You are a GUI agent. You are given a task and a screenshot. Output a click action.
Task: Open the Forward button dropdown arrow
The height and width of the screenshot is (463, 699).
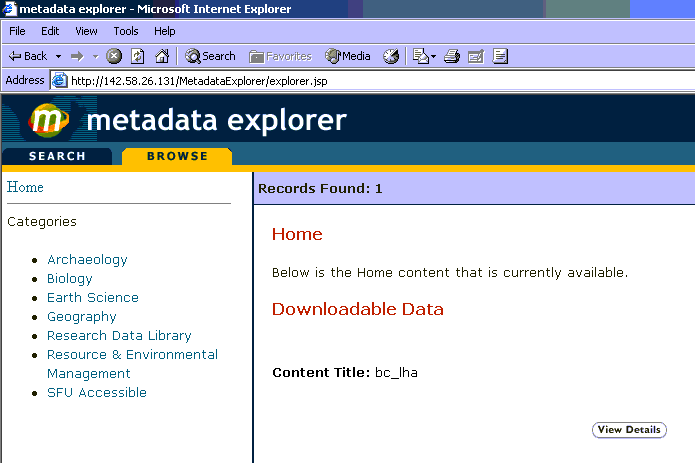pyautogui.click(x=95, y=56)
